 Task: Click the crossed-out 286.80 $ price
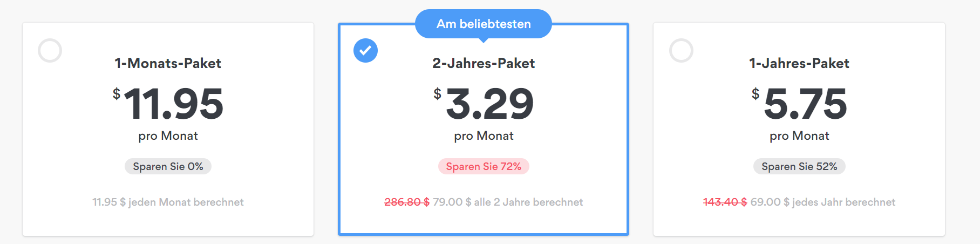[407, 202]
